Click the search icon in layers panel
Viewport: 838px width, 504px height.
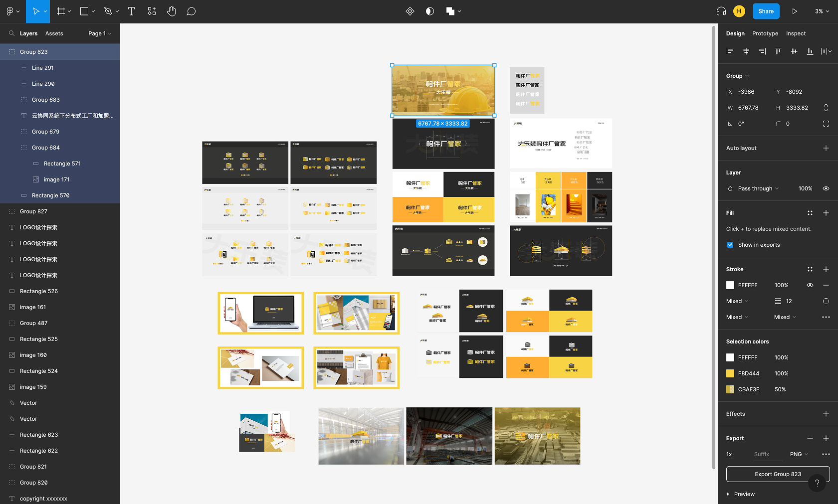[11, 33]
